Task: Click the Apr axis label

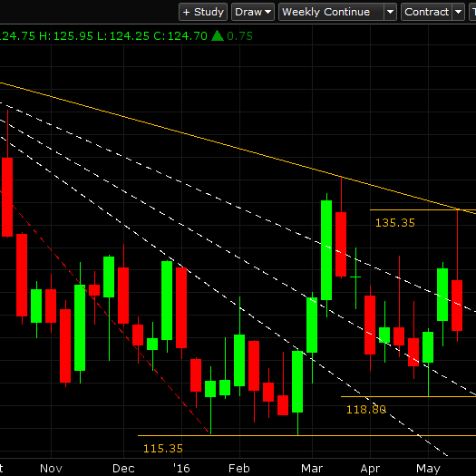Action: click(x=370, y=468)
